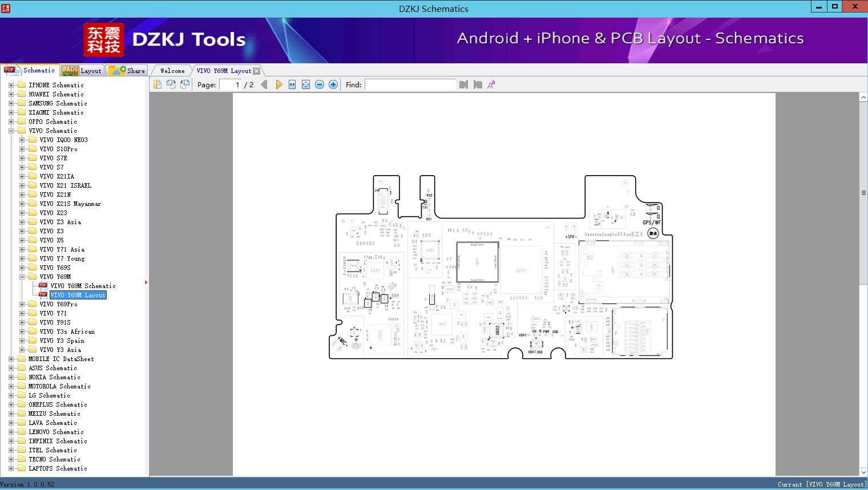Select VIVO Z3 Asia tree item

[x=60, y=222]
